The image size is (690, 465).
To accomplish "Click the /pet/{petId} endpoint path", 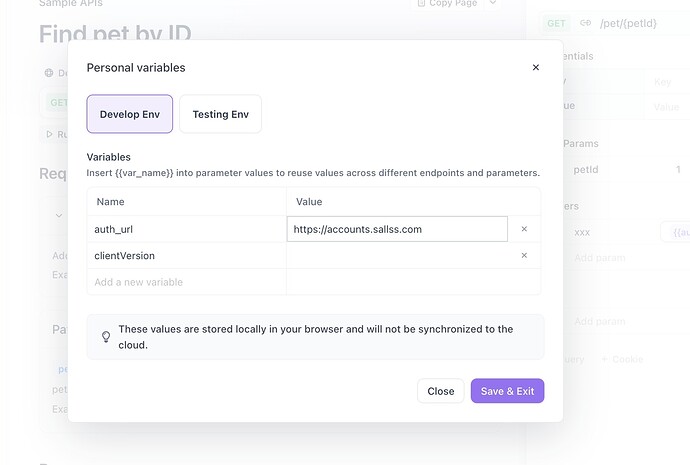I will [x=628, y=23].
